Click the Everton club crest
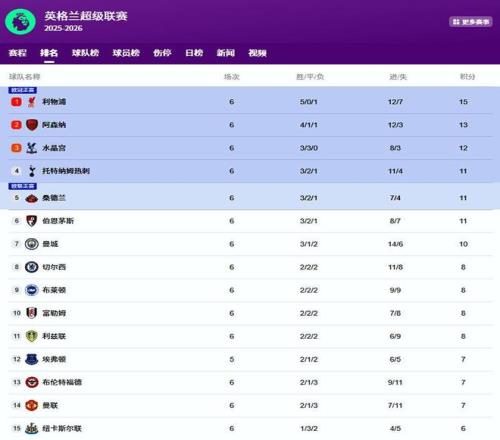This screenshot has height=440, width=500. (32, 359)
